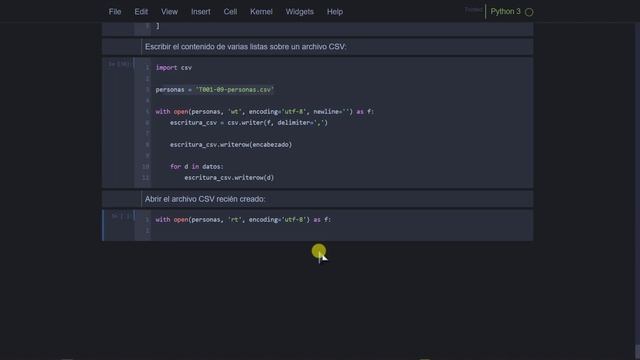This screenshot has height=360, width=640.
Task: Click the line with open(personas, 'rt'
Action: [x=243, y=220]
